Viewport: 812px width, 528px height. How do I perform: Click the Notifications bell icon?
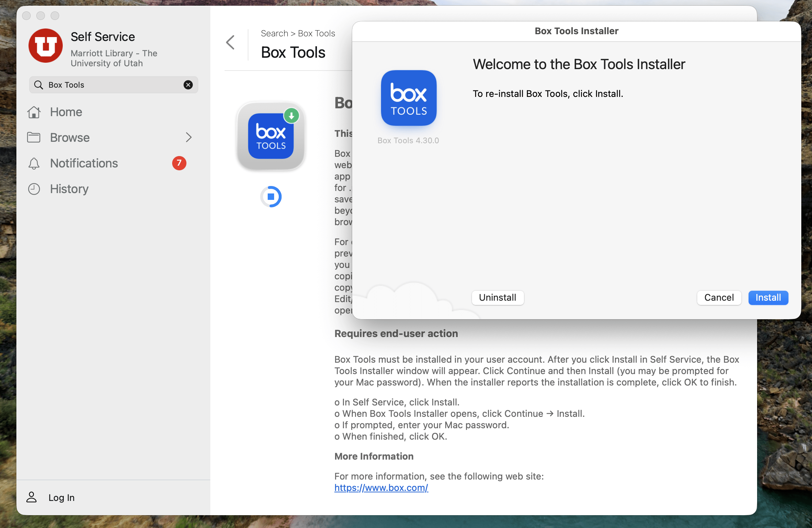pyautogui.click(x=34, y=164)
